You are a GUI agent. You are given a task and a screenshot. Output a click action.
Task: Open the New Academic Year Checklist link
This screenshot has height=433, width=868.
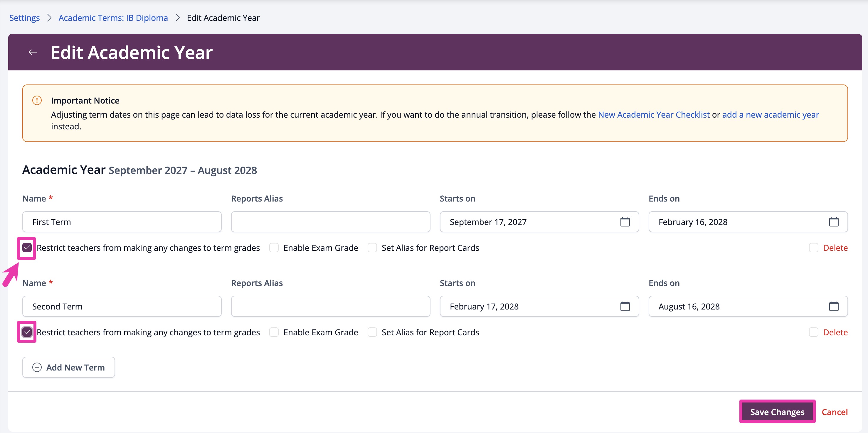click(653, 114)
